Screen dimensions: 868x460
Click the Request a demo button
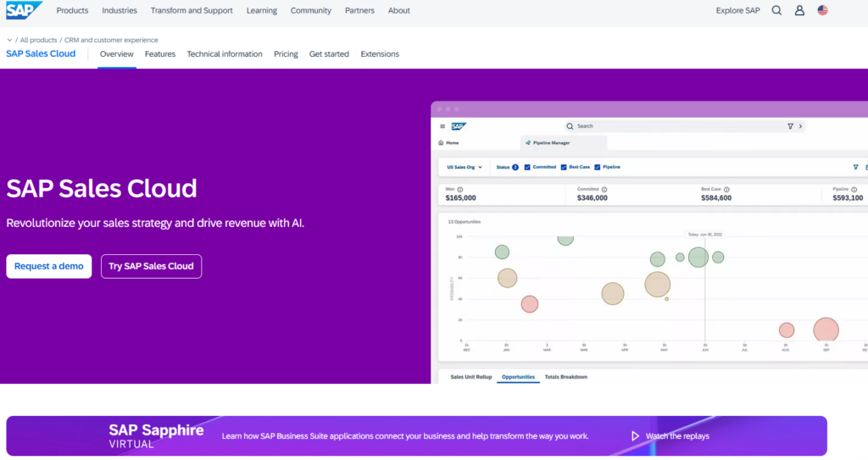pos(48,266)
